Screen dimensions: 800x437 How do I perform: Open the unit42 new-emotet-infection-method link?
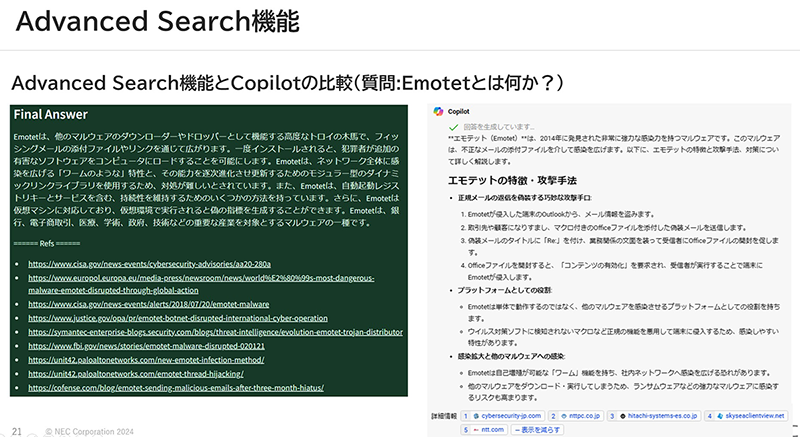click(x=146, y=359)
